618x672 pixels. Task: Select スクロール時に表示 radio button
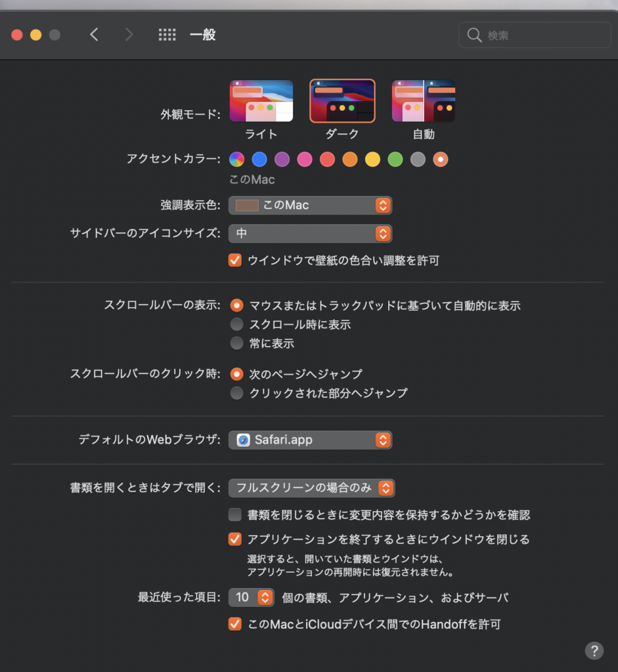(x=236, y=324)
